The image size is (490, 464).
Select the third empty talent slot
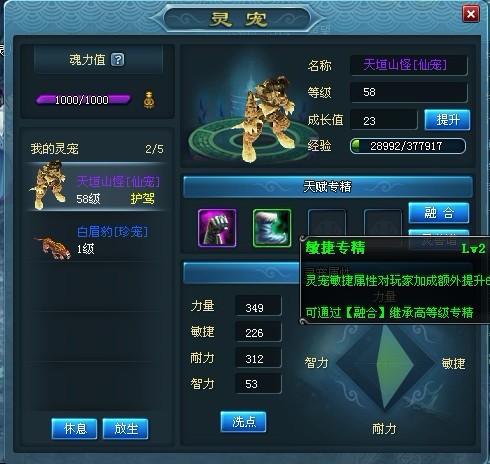click(x=327, y=223)
